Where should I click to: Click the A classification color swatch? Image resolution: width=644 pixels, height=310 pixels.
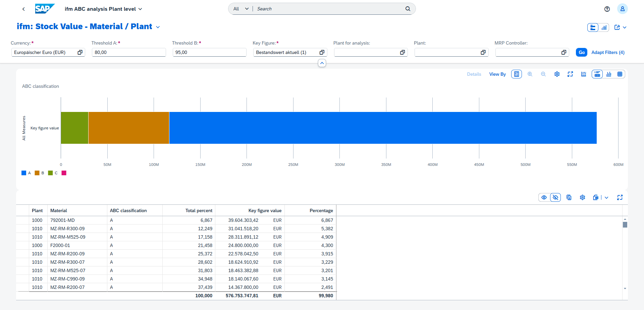click(24, 173)
